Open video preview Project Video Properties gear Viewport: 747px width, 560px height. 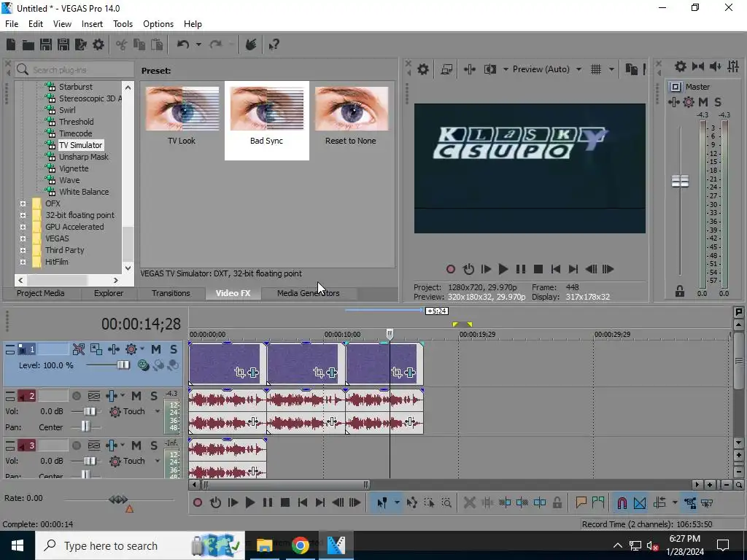pyautogui.click(x=423, y=69)
